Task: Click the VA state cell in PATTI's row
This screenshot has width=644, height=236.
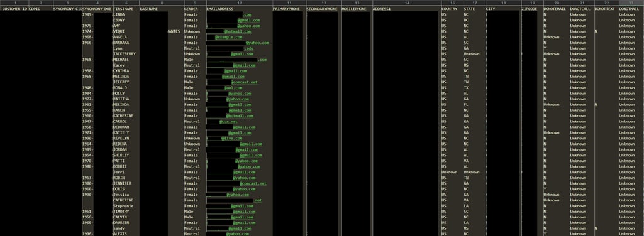Action: 466,161
